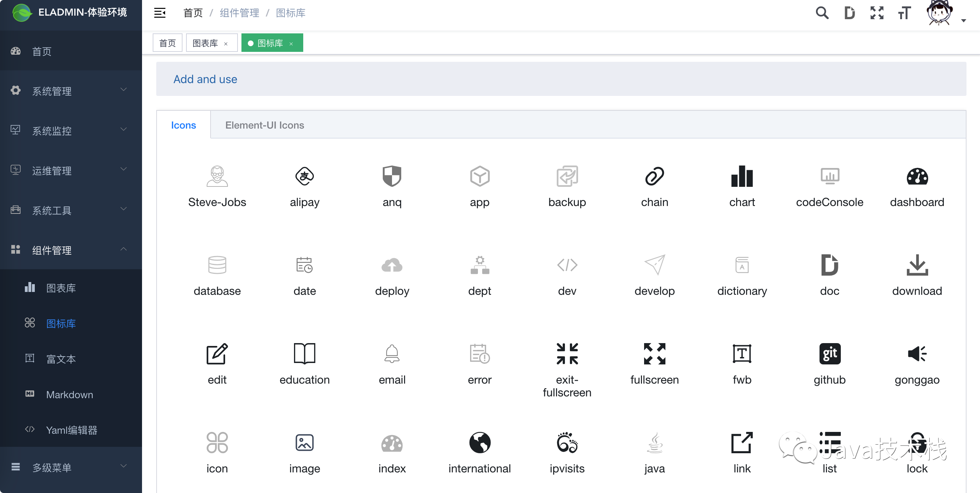Close the 图表库 page tag

tap(226, 44)
